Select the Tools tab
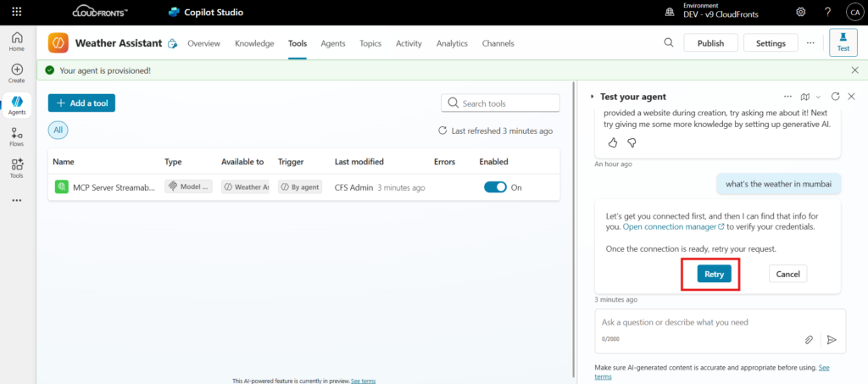Image resolution: width=868 pixels, height=384 pixels. [298, 43]
